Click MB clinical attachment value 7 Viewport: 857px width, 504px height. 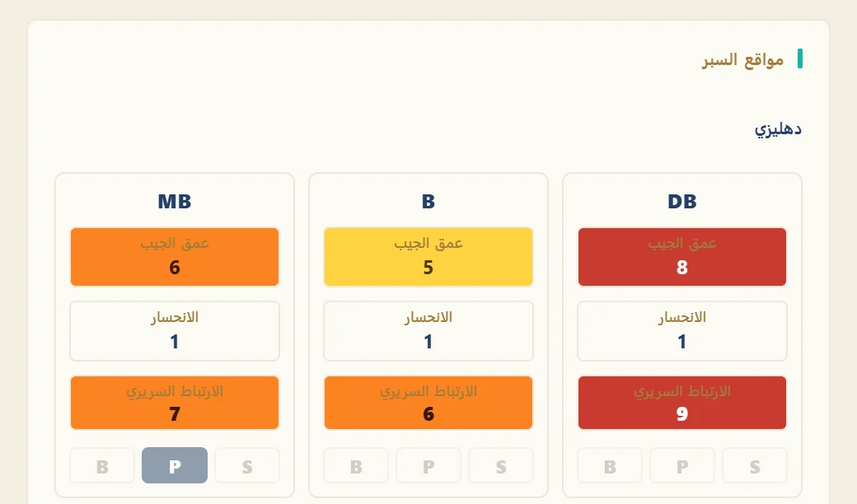(175, 403)
